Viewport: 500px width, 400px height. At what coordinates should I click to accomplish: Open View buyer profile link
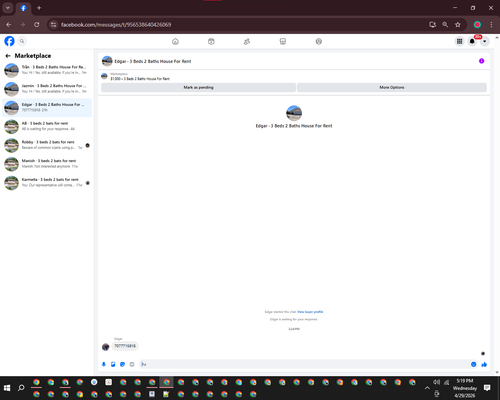click(310, 312)
